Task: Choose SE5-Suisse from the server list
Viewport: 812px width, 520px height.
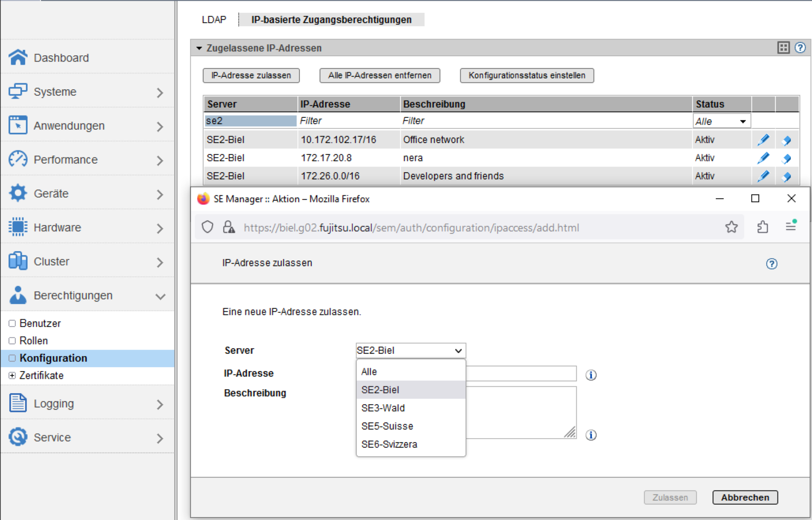Action: (x=387, y=426)
